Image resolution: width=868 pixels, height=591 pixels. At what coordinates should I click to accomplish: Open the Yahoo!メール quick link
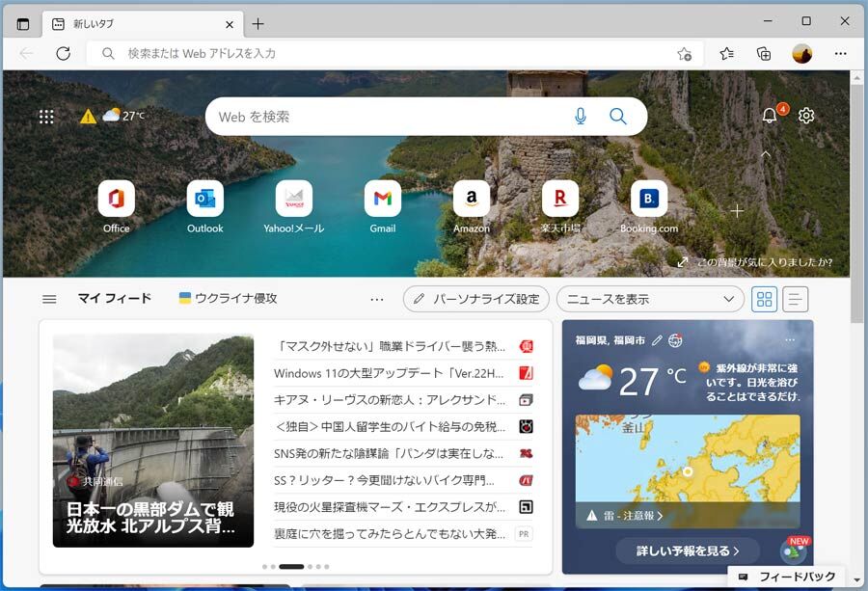pos(294,207)
